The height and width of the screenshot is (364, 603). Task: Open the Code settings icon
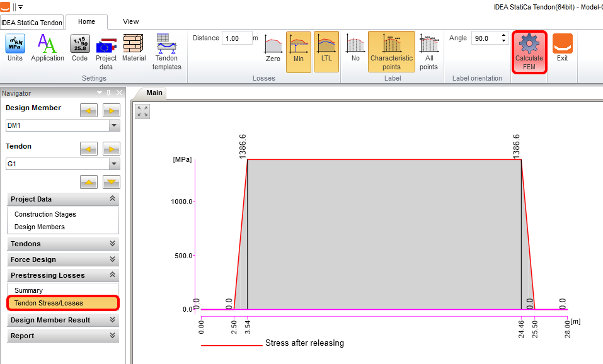click(79, 48)
